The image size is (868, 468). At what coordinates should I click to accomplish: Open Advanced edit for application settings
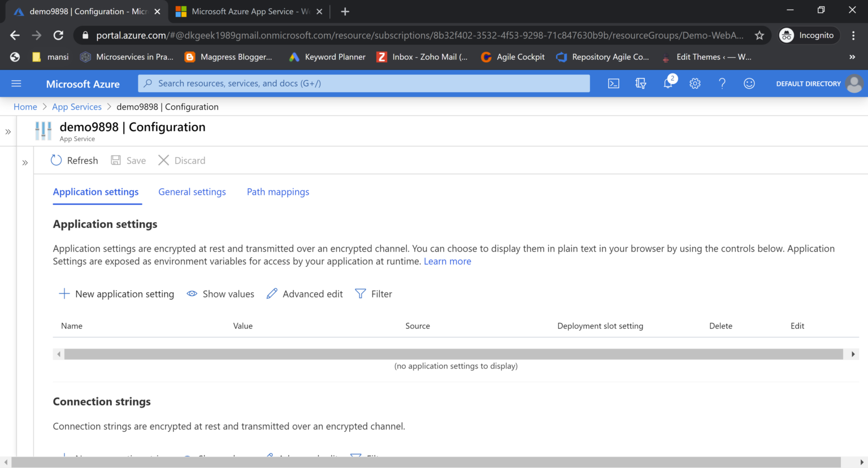305,294
